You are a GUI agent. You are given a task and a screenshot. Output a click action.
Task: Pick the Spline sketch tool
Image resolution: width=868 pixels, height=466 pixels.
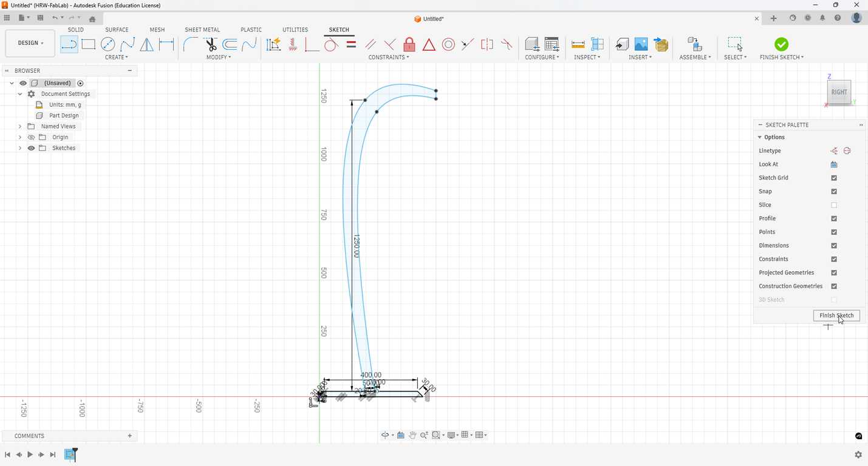[128, 44]
